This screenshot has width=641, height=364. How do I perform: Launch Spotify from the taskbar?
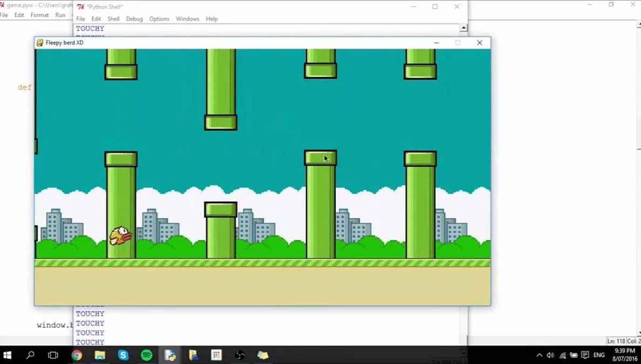146,355
